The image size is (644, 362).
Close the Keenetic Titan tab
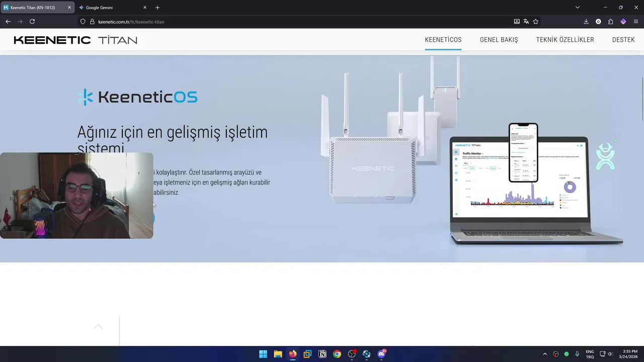tap(69, 8)
